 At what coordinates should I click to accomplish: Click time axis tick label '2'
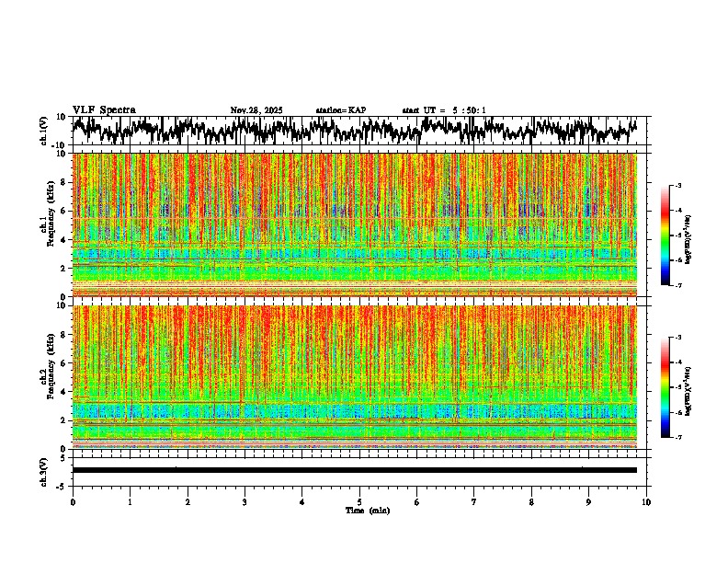tap(188, 502)
